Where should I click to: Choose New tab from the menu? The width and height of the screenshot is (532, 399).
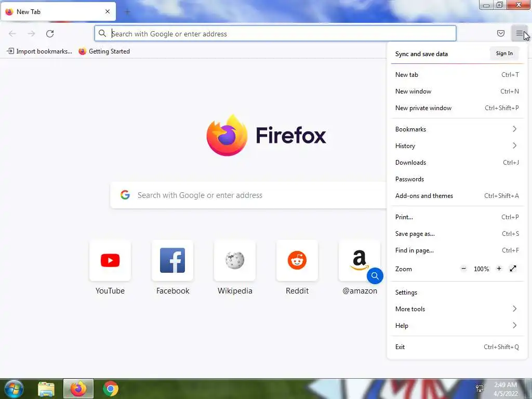457,75
